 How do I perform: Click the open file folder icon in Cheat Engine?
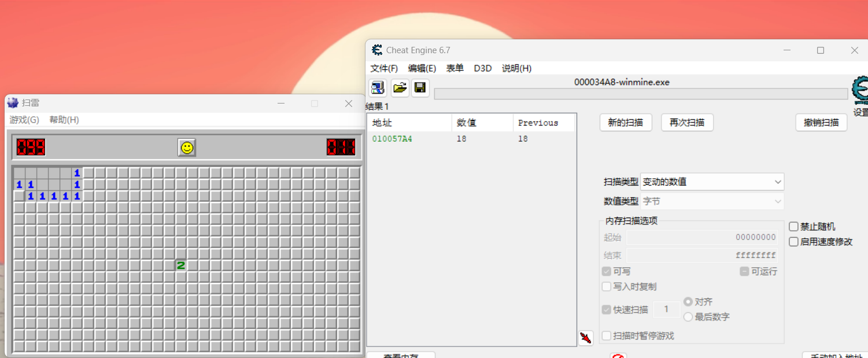pos(400,88)
